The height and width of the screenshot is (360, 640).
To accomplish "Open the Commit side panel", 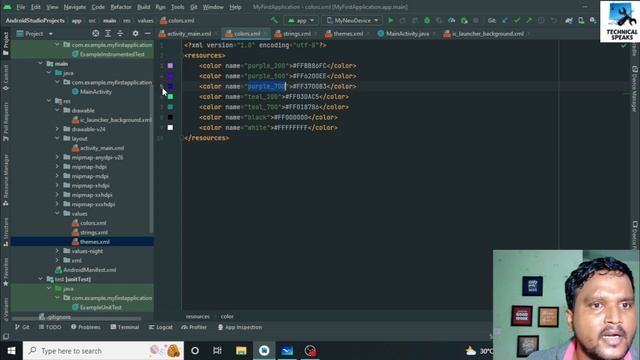I will coord(5,78).
